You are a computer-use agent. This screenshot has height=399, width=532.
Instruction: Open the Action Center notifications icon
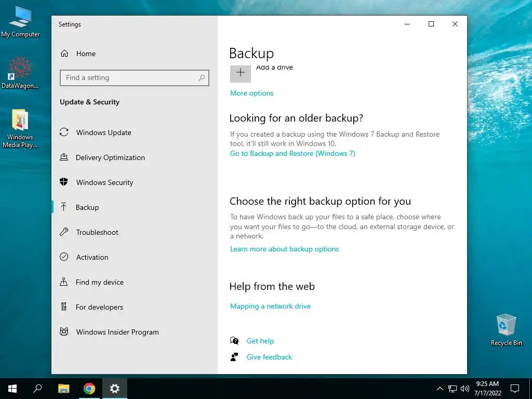[515, 389]
